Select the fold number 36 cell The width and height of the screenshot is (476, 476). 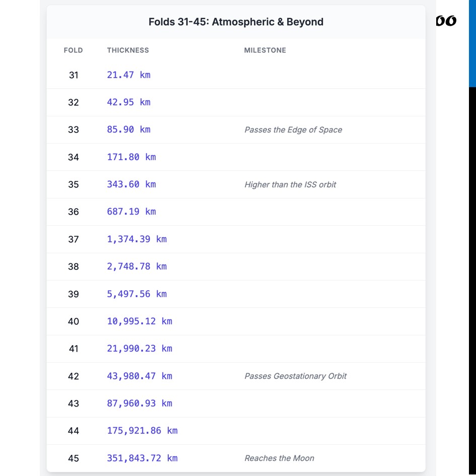(x=74, y=212)
